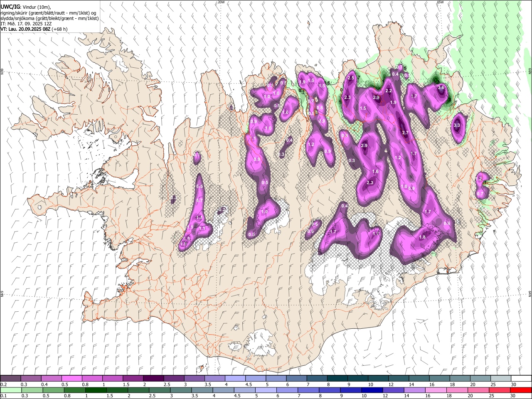Click the 2.7 precipitation value on map
Viewport: 532px width, 399px height.
pyautogui.click(x=406, y=133)
